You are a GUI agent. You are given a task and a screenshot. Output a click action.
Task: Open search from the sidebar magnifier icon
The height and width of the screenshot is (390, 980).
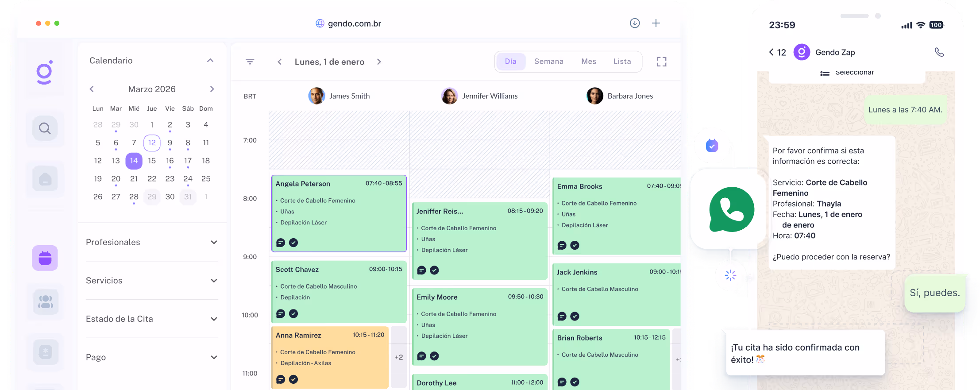[x=45, y=128]
